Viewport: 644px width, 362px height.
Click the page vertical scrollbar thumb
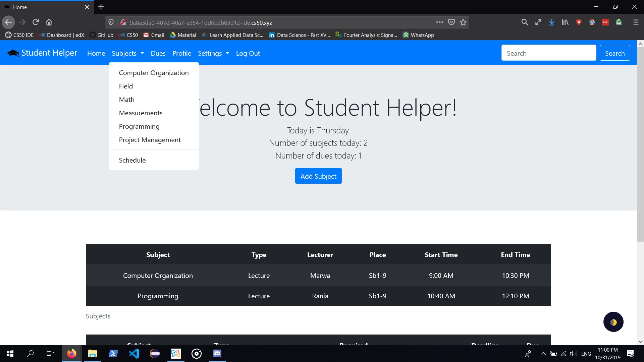640,144
